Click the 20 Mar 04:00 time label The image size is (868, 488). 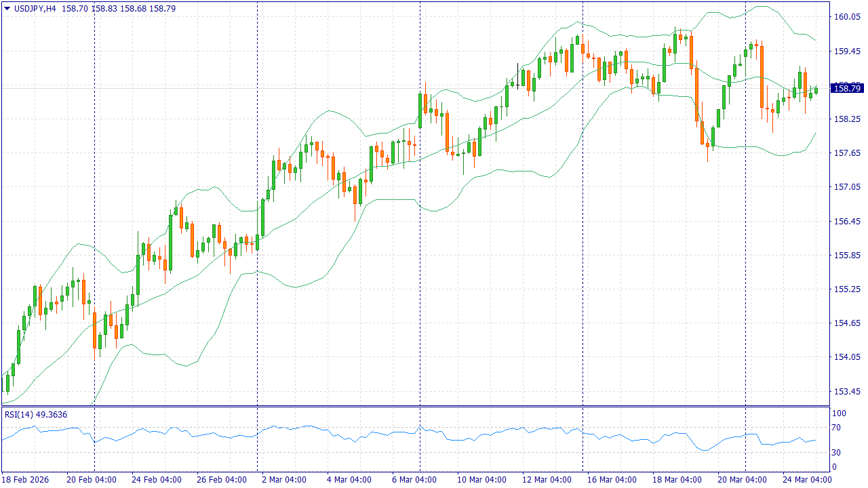tap(742, 480)
